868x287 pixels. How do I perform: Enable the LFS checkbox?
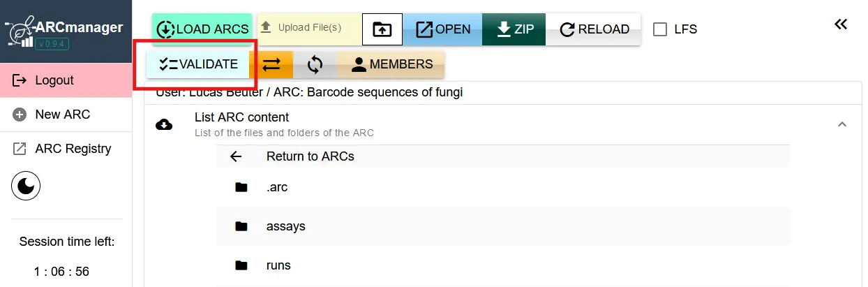659,29
